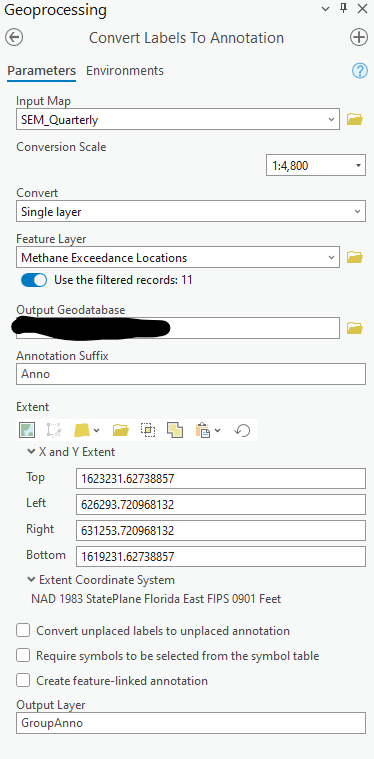
Task: Open the extent browse folder icon
Action: pos(120,430)
